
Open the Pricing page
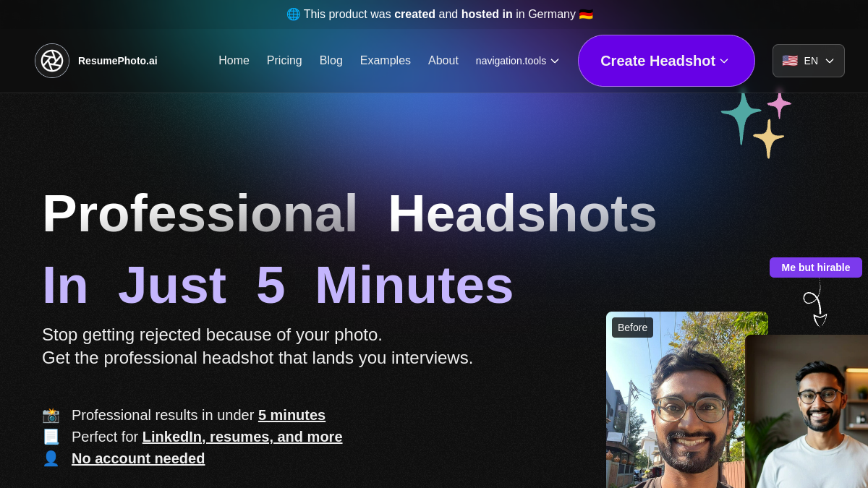[284, 61]
